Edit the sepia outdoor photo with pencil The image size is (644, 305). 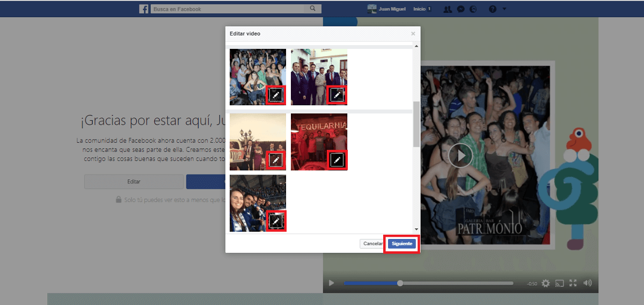pyautogui.click(x=276, y=159)
